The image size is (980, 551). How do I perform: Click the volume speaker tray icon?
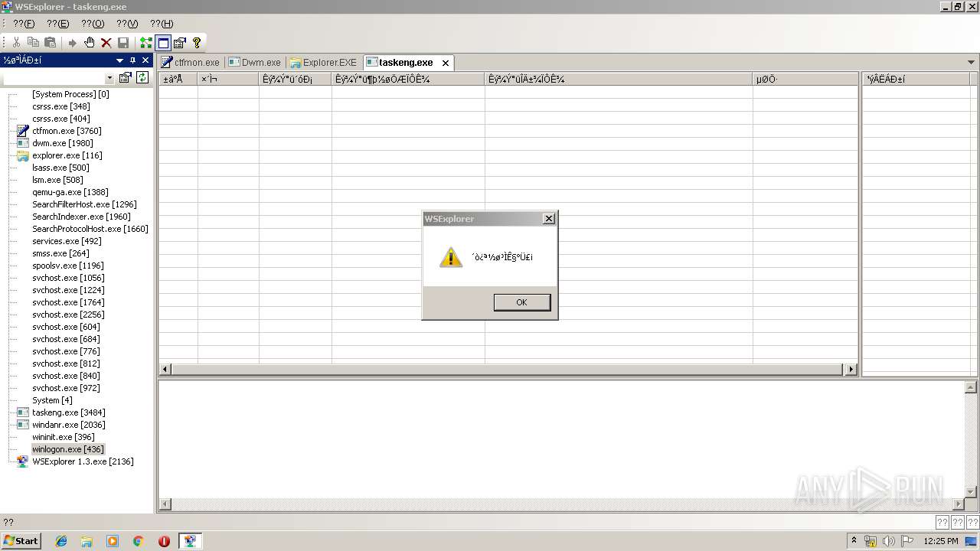(x=889, y=541)
